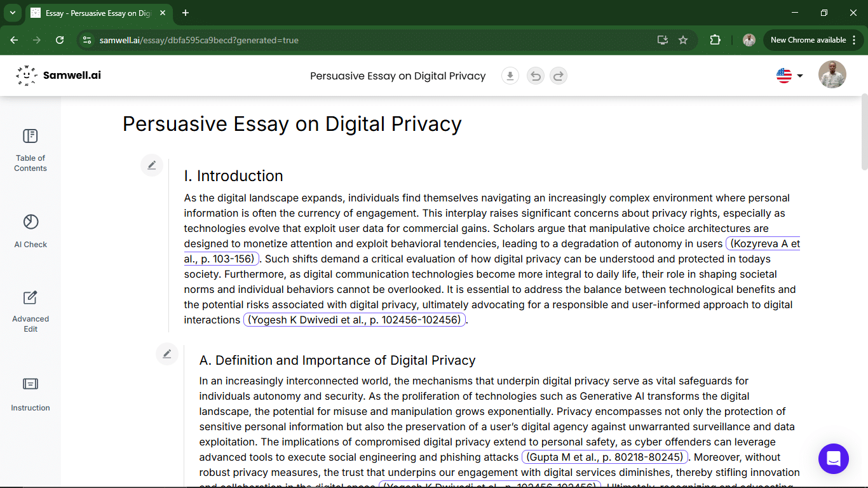The width and height of the screenshot is (868, 488).
Task: Open the chat support bubble
Action: 834,459
